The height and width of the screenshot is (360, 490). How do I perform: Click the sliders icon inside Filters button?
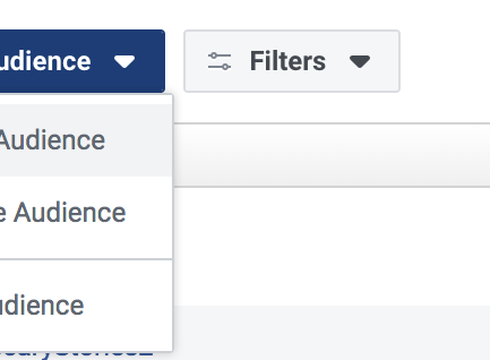click(x=219, y=61)
